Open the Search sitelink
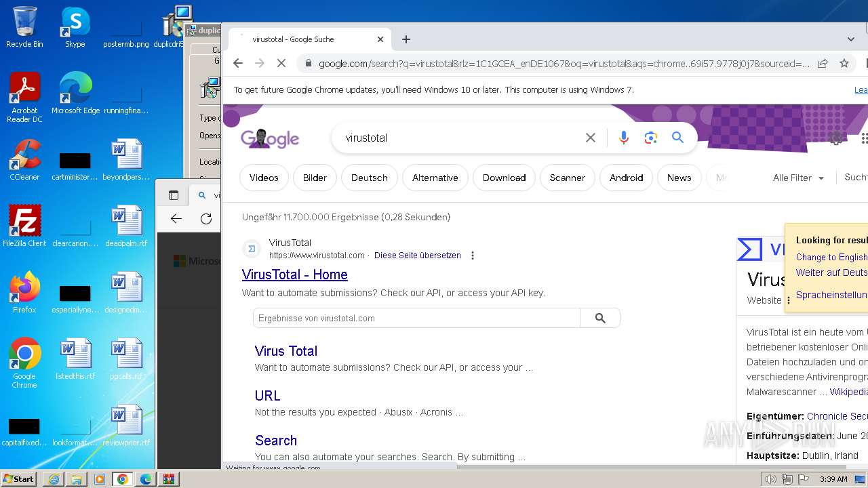Image resolution: width=868 pixels, height=488 pixels. (x=276, y=441)
